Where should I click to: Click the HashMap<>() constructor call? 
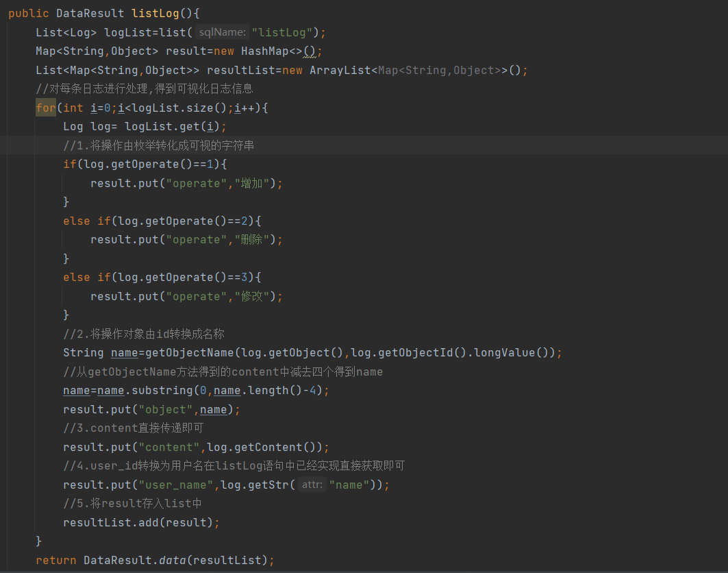pos(278,51)
